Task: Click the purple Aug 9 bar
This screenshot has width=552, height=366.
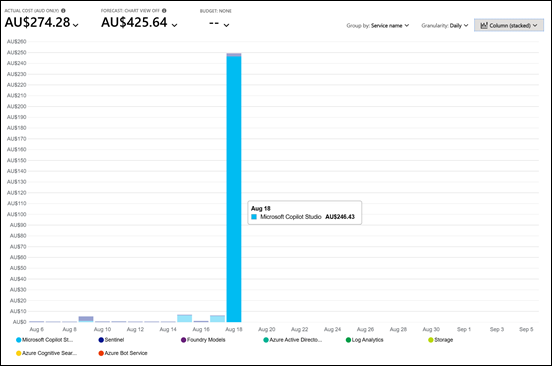Action: click(86, 318)
